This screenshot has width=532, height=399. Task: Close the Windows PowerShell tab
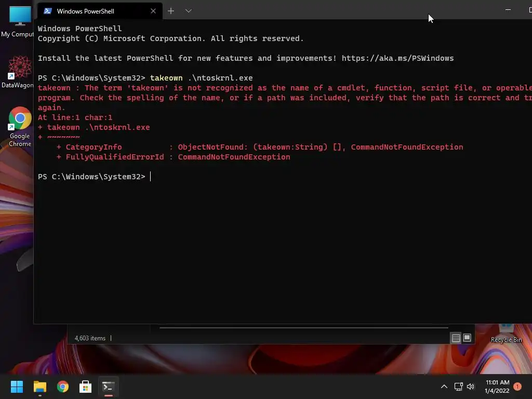pos(153,11)
